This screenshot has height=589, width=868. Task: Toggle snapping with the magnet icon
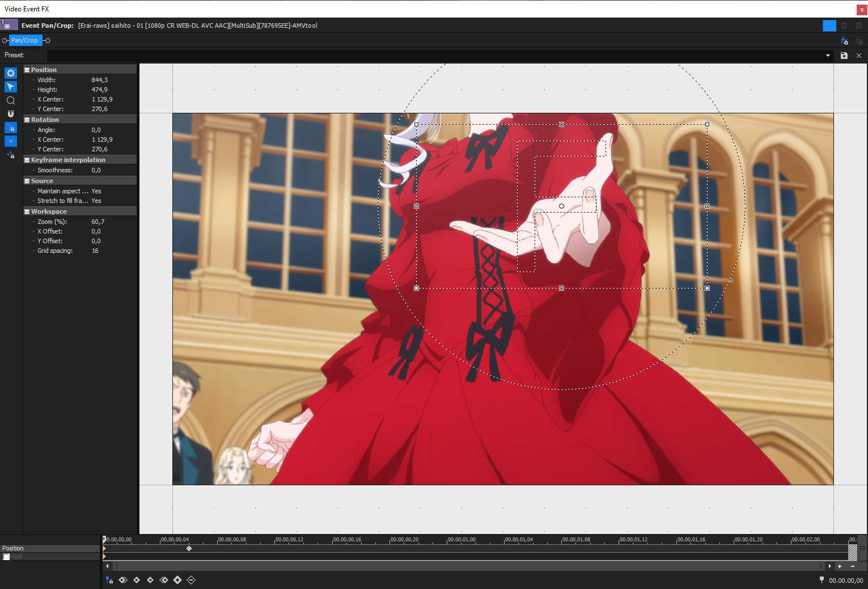point(10,113)
